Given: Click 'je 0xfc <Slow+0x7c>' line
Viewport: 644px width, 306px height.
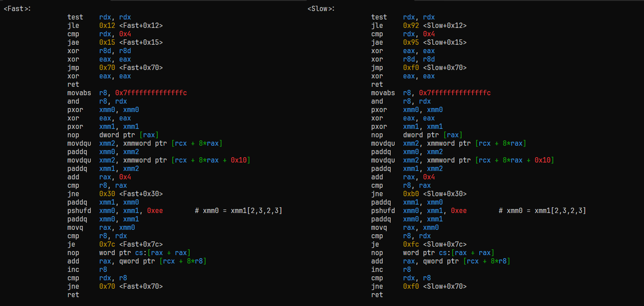Looking at the screenshot, I should (419, 244).
